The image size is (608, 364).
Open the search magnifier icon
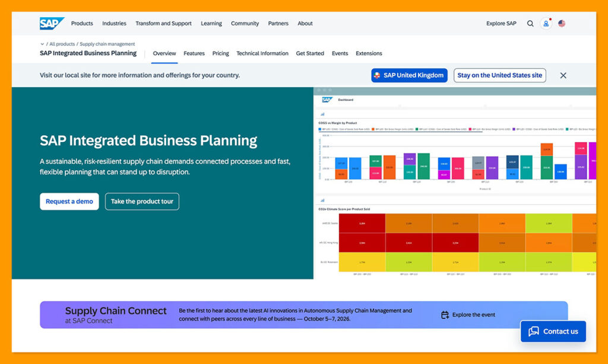[x=530, y=24]
